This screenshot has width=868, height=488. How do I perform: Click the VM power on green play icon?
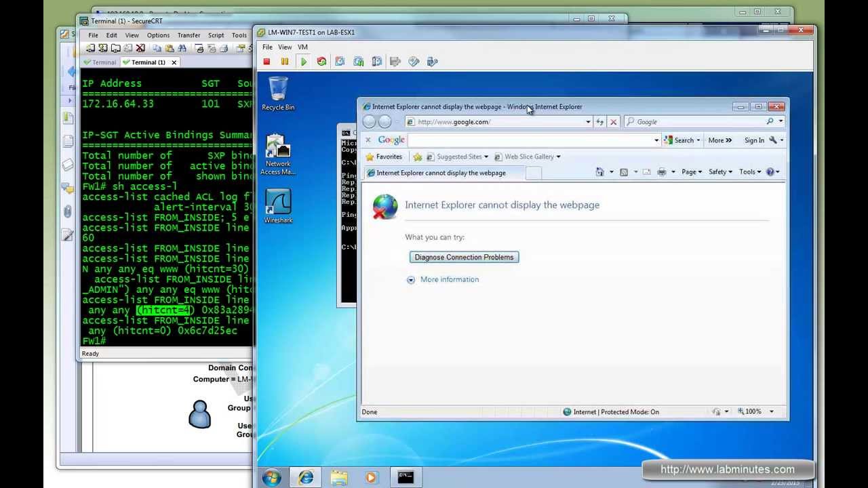pos(304,62)
